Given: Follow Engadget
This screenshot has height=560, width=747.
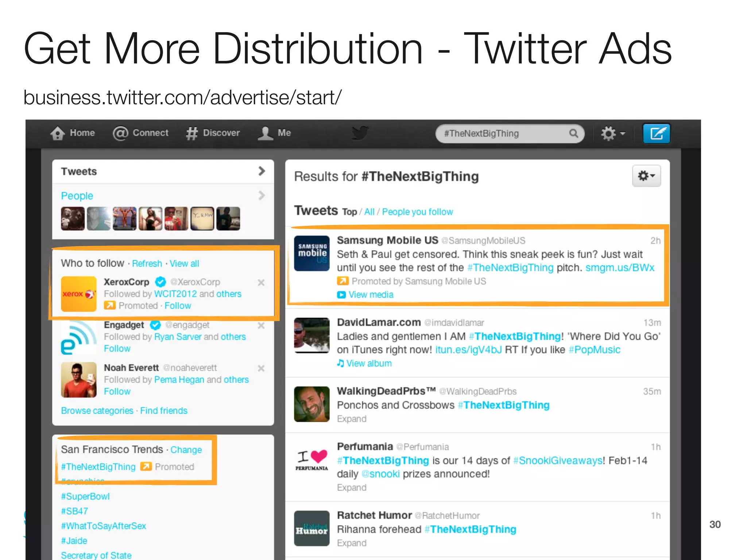Looking at the screenshot, I should (117, 349).
